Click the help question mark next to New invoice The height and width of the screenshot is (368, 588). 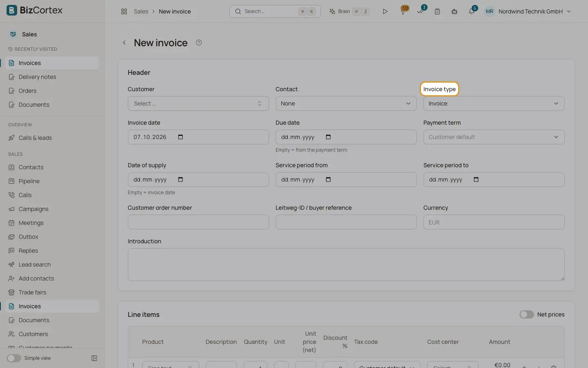(199, 43)
